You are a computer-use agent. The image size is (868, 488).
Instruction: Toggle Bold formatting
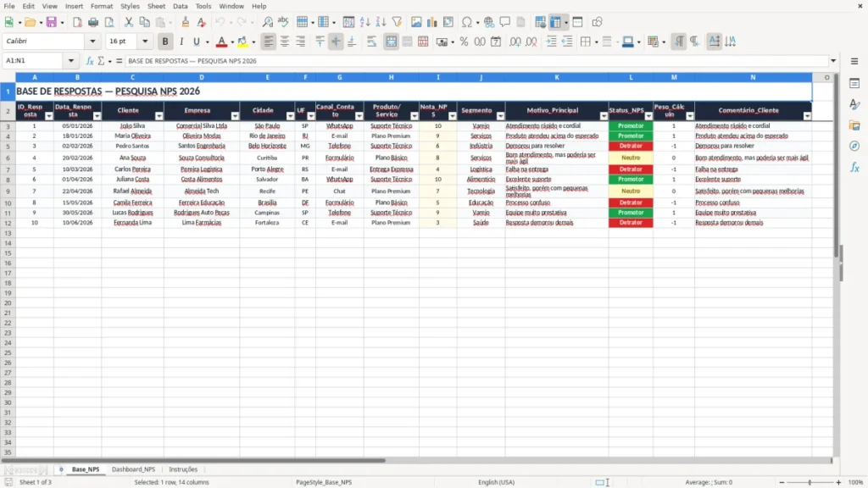tap(165, 42)
